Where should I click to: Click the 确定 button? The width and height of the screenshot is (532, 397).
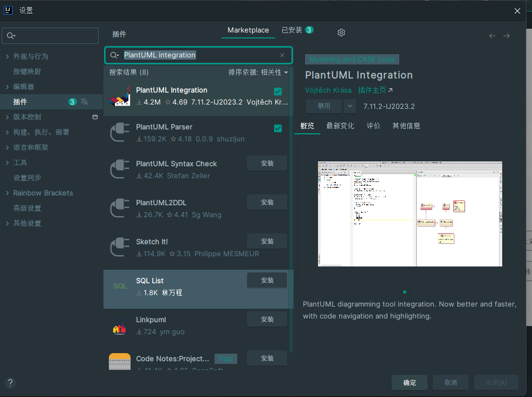410,382
